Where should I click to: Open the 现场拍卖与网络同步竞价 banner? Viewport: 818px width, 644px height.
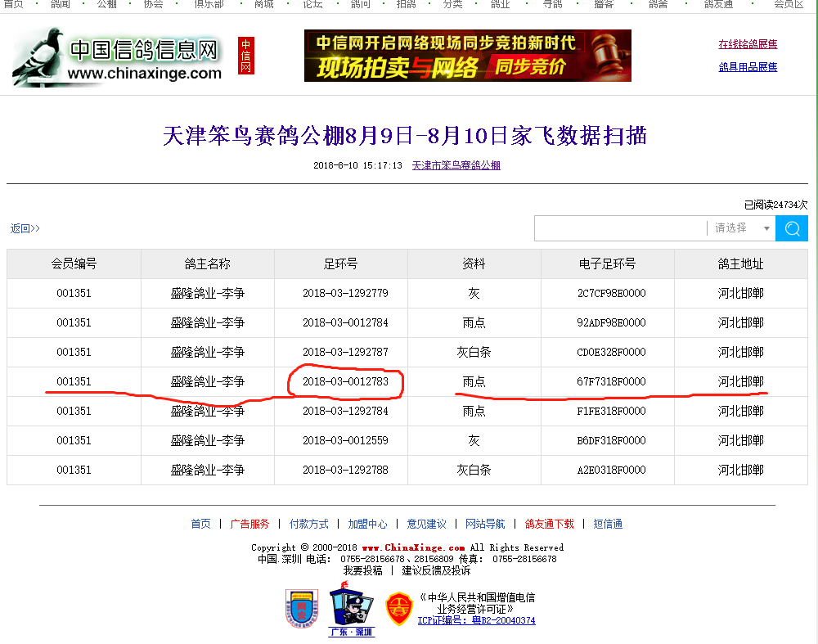(467, 56)
